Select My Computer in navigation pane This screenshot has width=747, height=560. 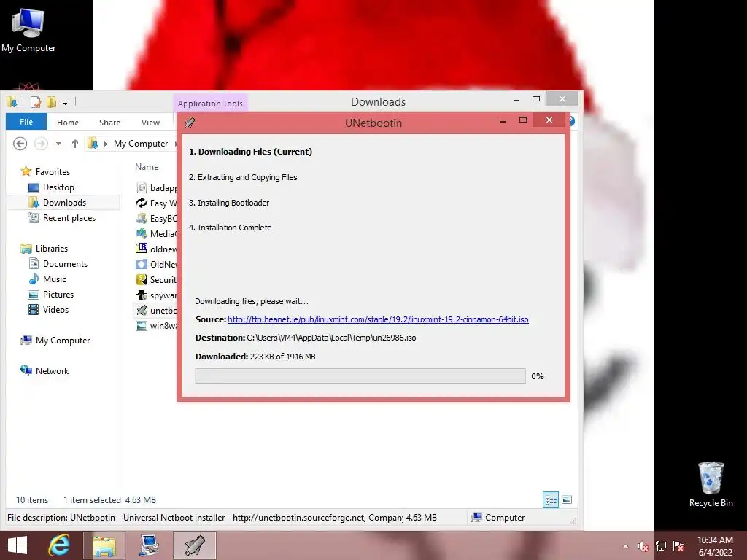(x=63, y=340)
